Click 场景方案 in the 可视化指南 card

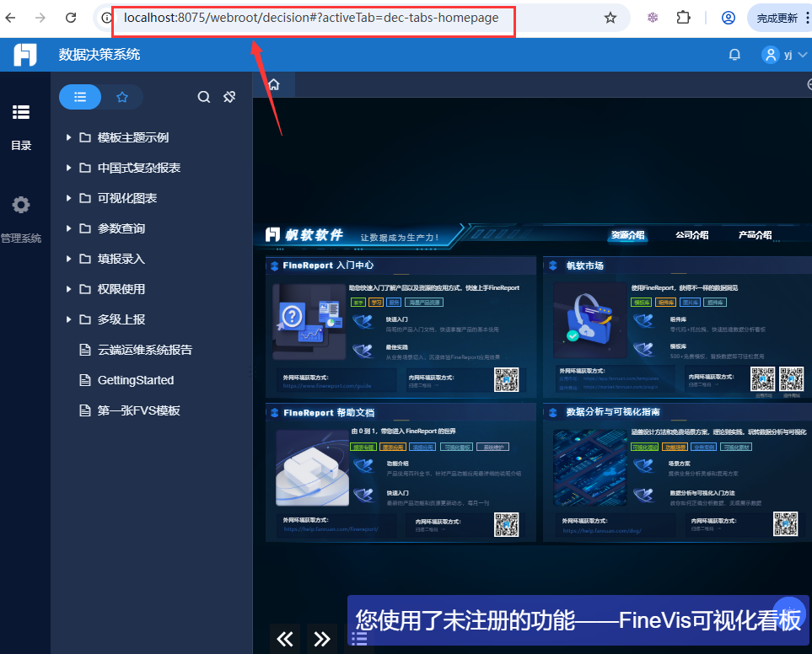pos(679,463)
